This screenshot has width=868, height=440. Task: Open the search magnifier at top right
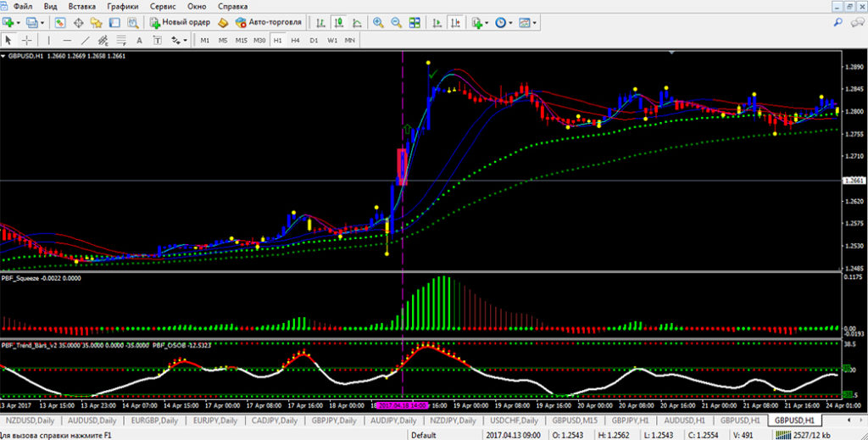[838, 22]
